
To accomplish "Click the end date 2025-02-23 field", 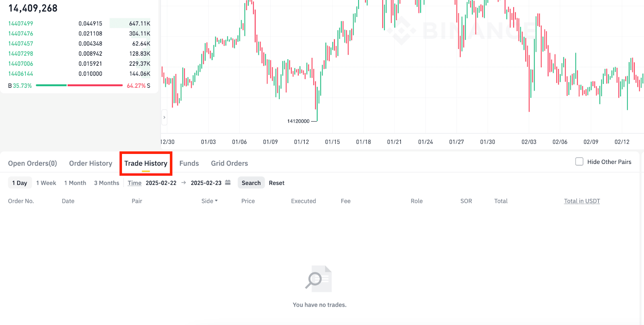I will 206,183.
